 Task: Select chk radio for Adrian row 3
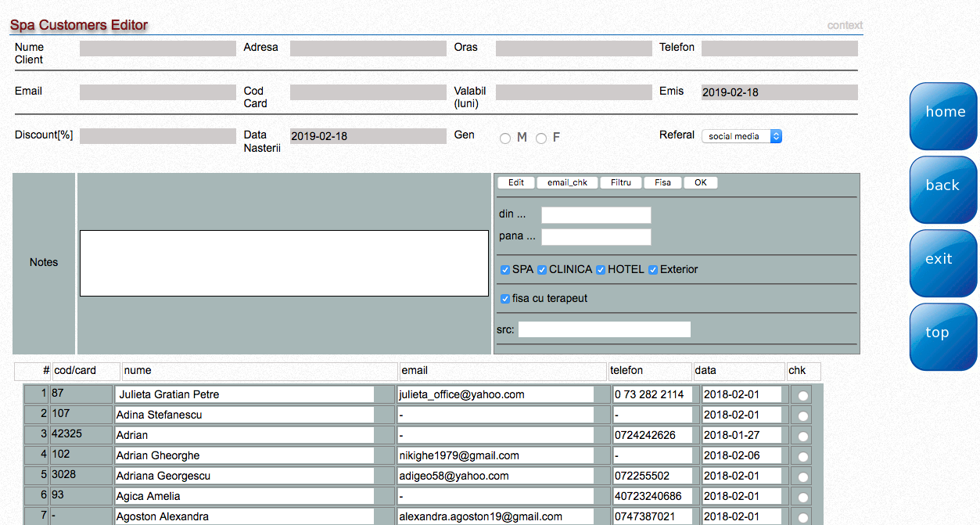coord(802,437)
